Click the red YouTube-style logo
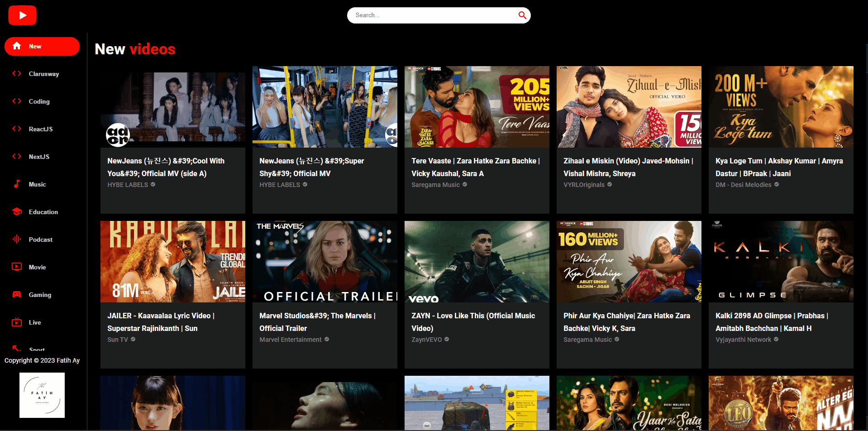This screenshot has width=868, height=431. [22, 15]
